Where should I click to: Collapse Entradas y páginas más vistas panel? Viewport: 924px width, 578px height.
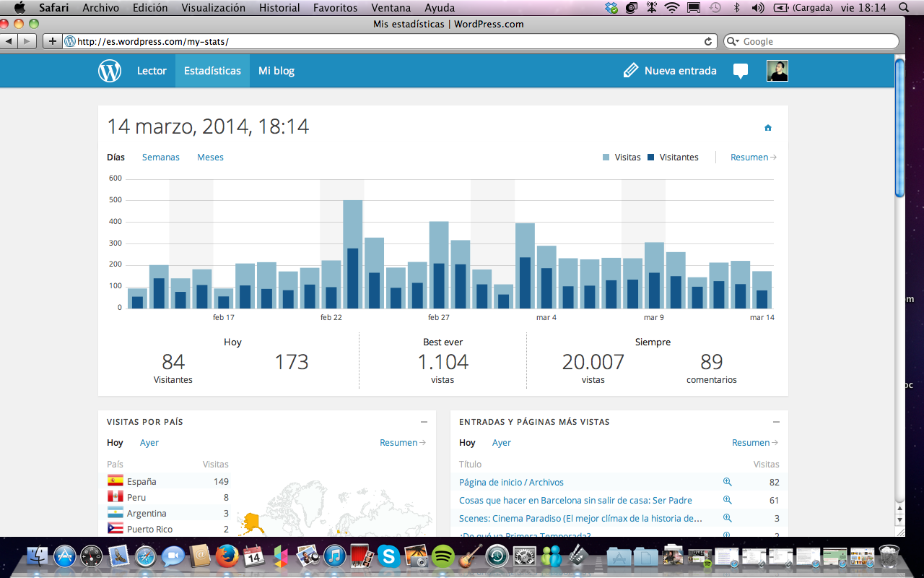(776, 422)
